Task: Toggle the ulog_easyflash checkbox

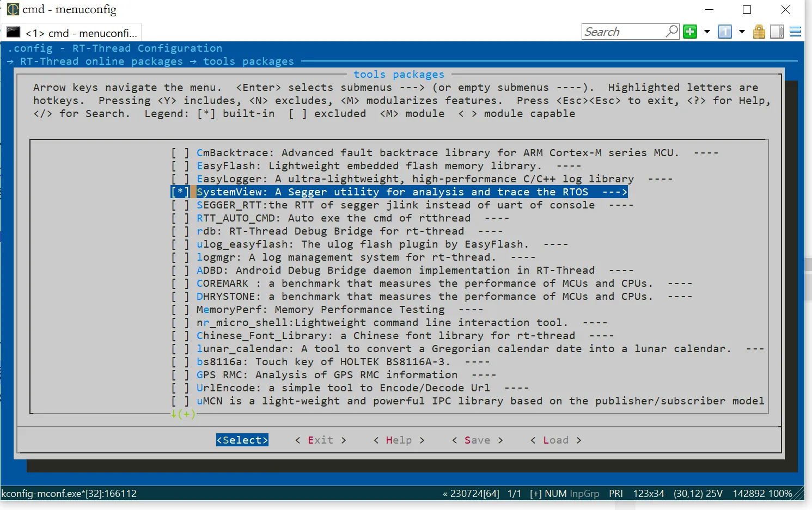Action: click(x=180, y=244)
